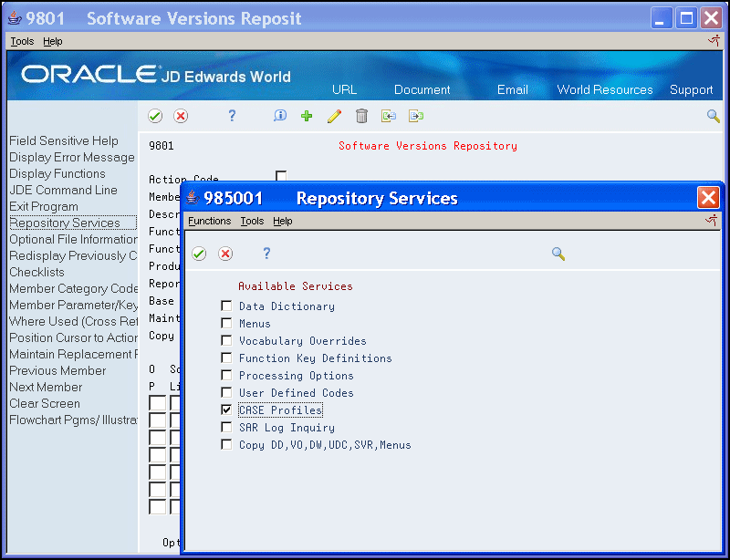
Task: Click the Next Member arrow icon
Action: pos(416,116)
